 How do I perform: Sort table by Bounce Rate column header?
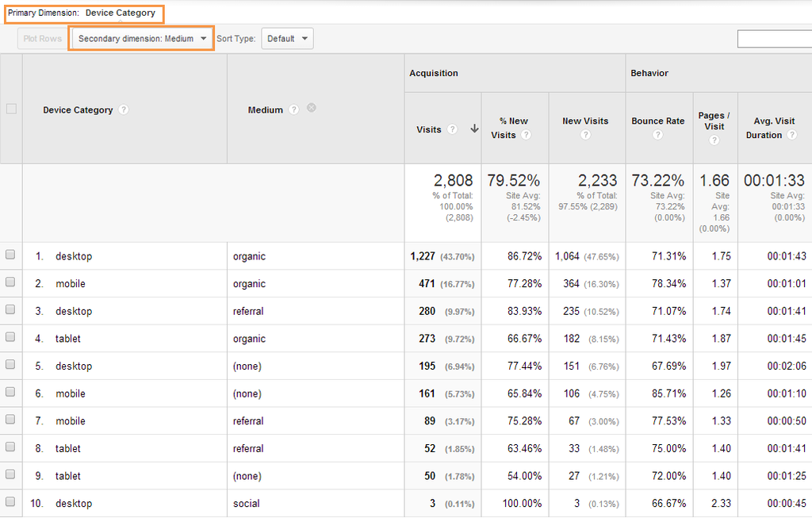[657, 121]
